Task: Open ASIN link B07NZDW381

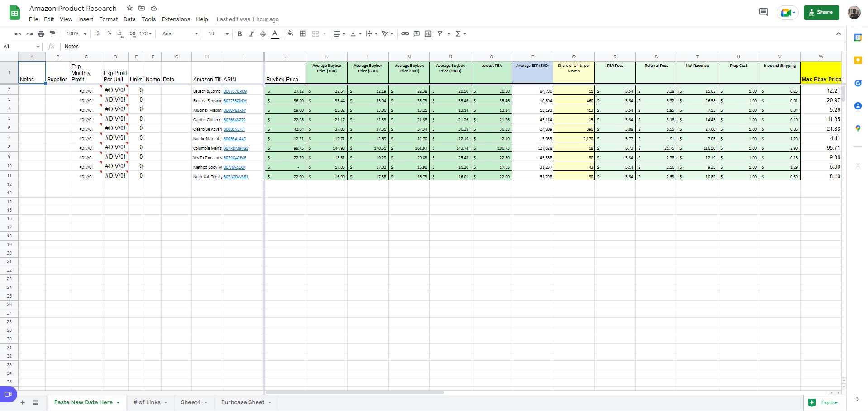Action: (236, 177)
